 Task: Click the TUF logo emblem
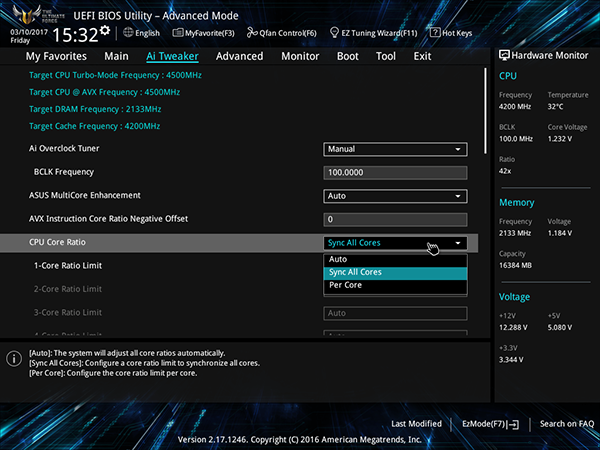(x=26, y=15)
